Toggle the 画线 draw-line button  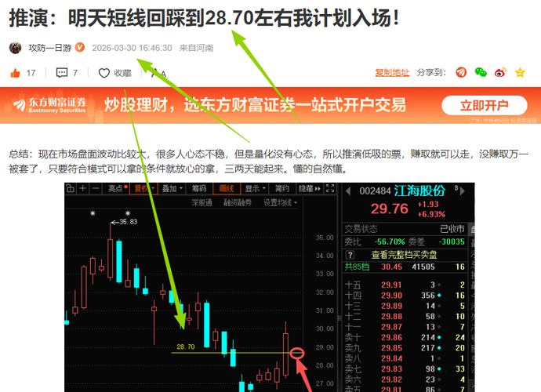coord(227,188)
